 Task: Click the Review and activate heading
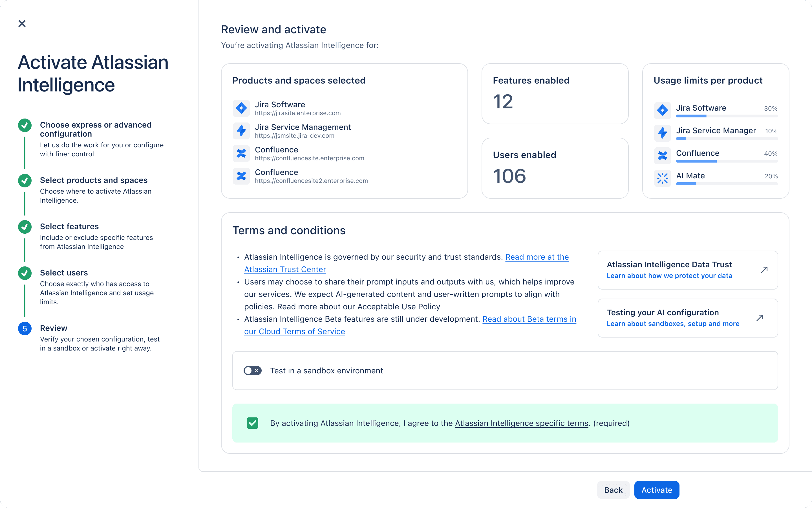click(273, 30)
